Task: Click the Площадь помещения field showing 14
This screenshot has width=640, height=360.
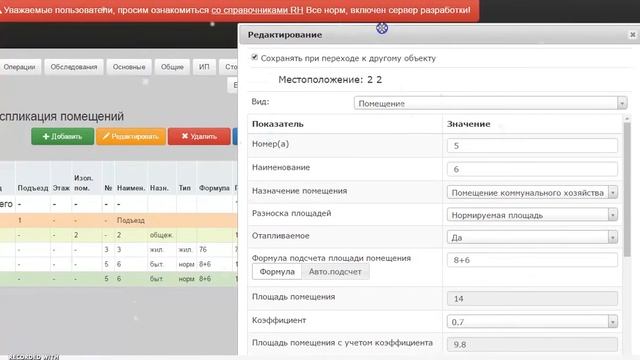Action: [532, 298]
